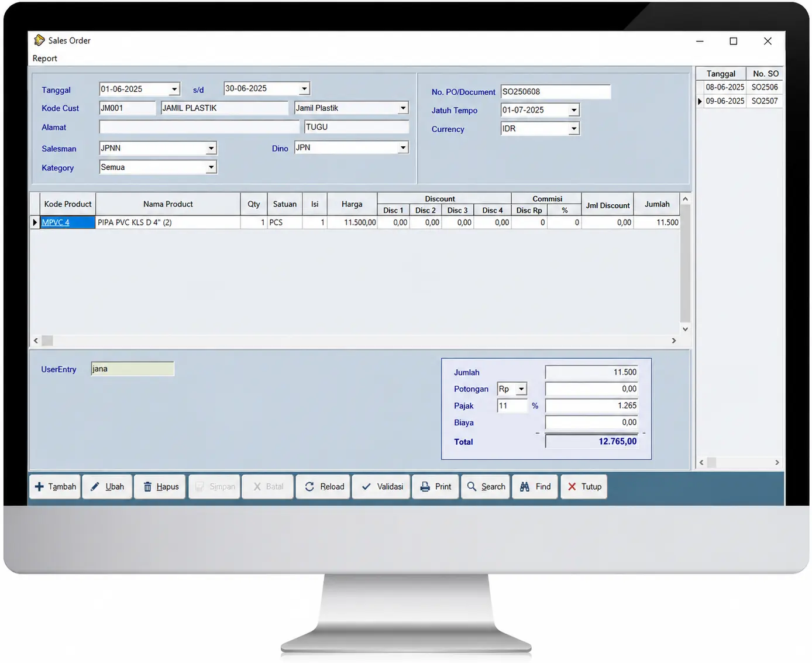Click the Qty column header
Screen dimensions: 812x663
253,204
